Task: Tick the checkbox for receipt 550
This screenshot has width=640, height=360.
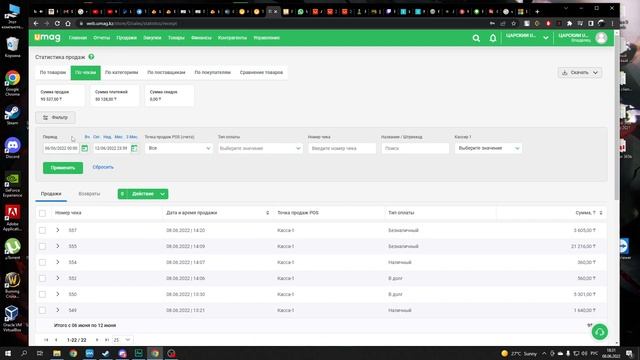Action: (42, 294)
